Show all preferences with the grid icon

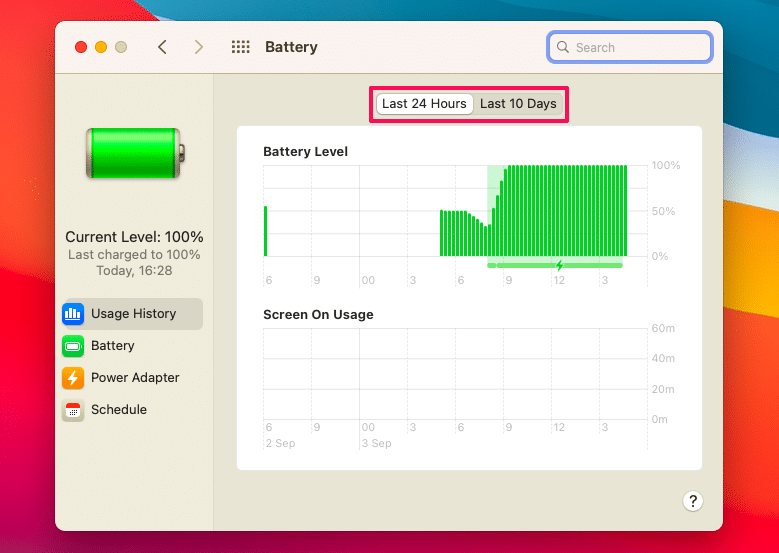240,47
